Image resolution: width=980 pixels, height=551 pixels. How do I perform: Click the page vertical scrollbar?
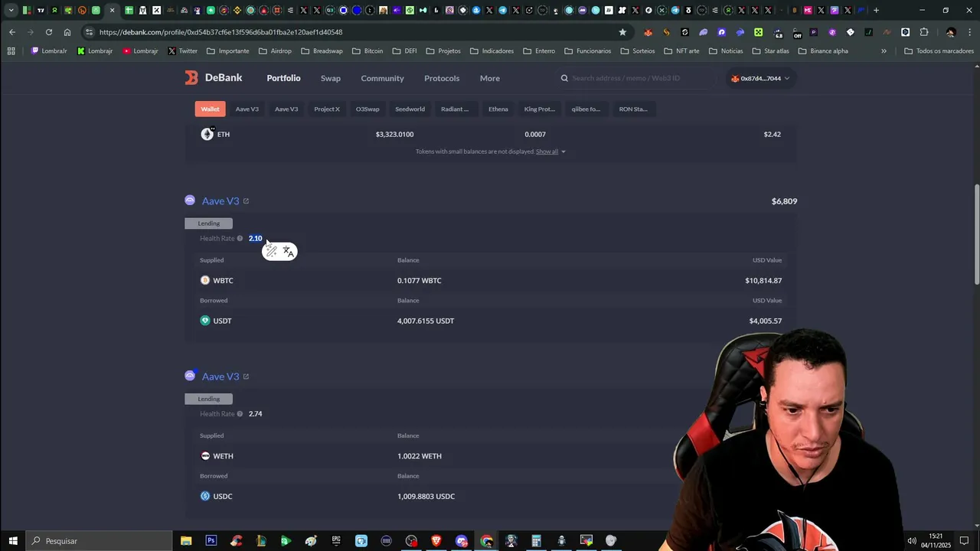[976, 235]
